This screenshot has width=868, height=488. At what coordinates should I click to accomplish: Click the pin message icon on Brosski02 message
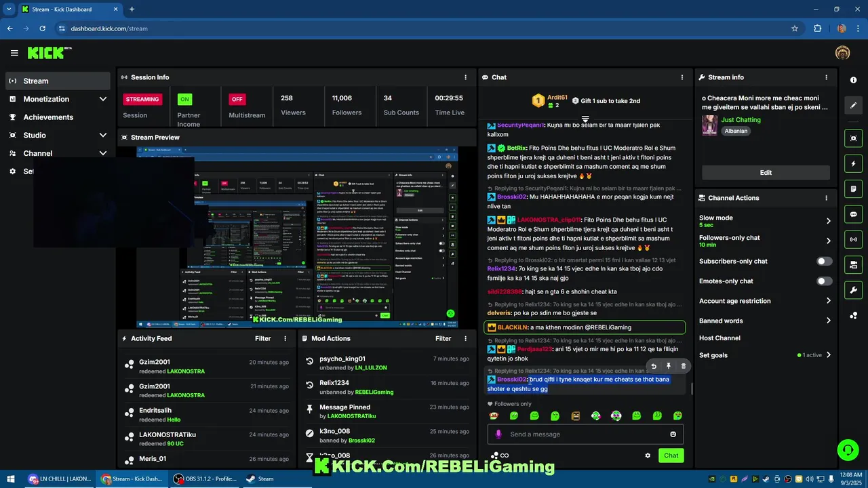point(669,366)
